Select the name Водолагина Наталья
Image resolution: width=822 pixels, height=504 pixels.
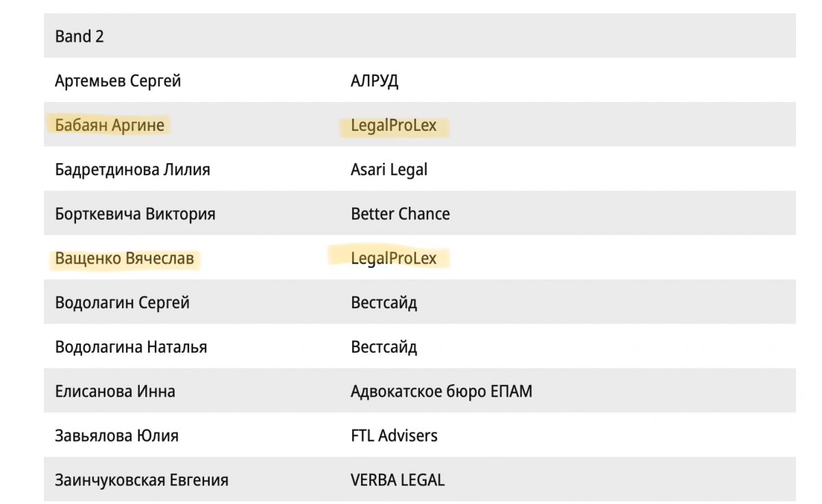pos(131,347)
